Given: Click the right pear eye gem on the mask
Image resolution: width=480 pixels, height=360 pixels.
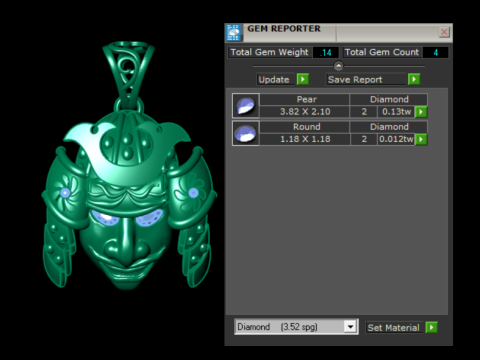Looking at the screenshot, I should pos(149,218).
